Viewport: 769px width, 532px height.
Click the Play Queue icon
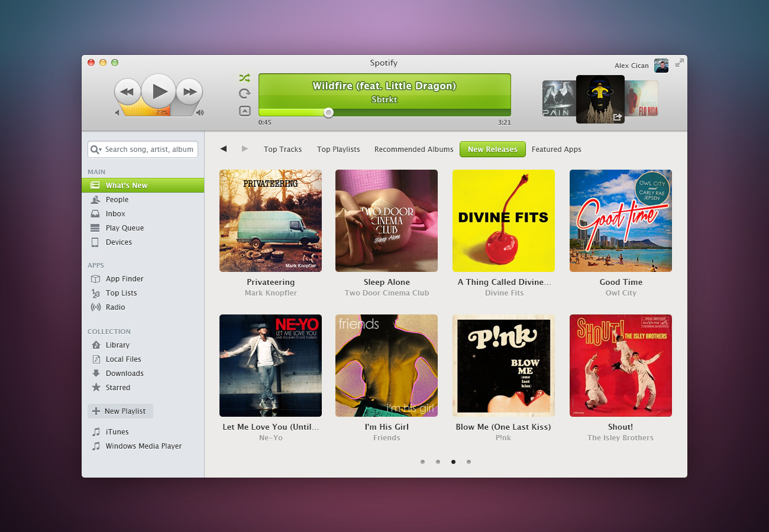95,228
